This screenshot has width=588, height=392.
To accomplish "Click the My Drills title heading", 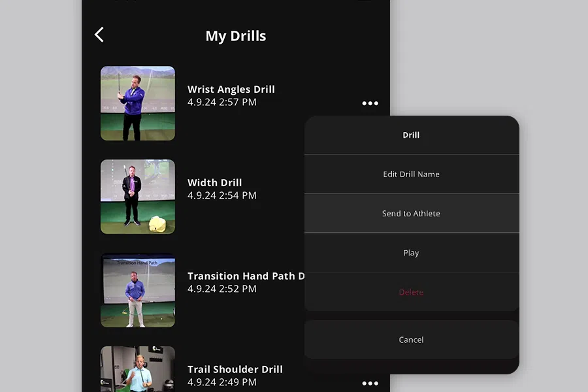I will coord(236,36).
